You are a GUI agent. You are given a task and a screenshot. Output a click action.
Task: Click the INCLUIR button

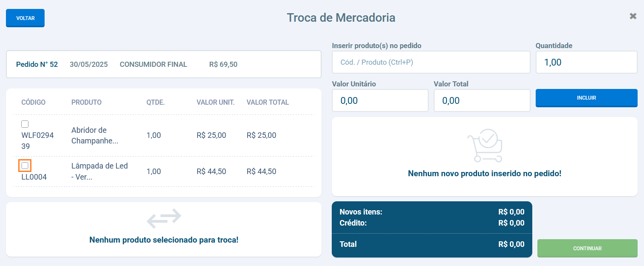586,98
